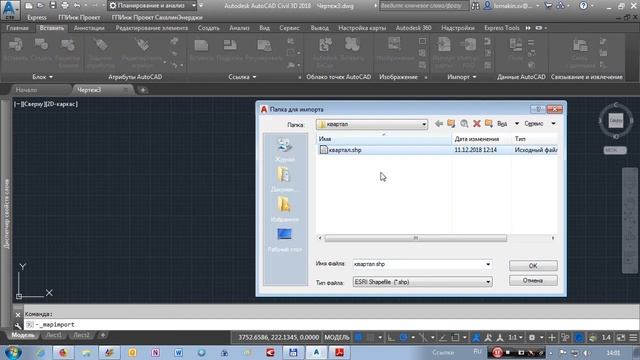Open the Избранное (Favorites) shortcut in dialog sidebar
Screen dimensions: 640x360
pos(284,209)
